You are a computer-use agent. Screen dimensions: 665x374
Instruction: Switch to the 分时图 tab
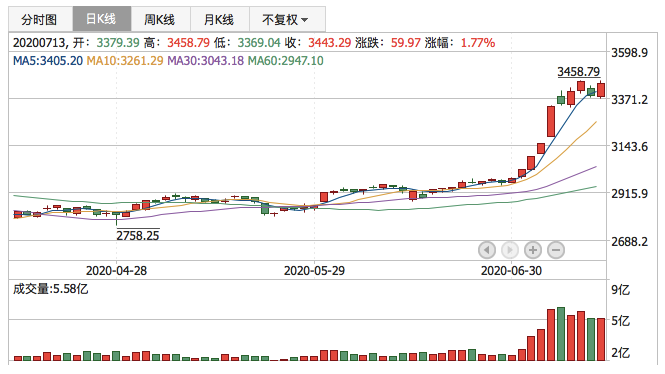click(x=40, y=19)
